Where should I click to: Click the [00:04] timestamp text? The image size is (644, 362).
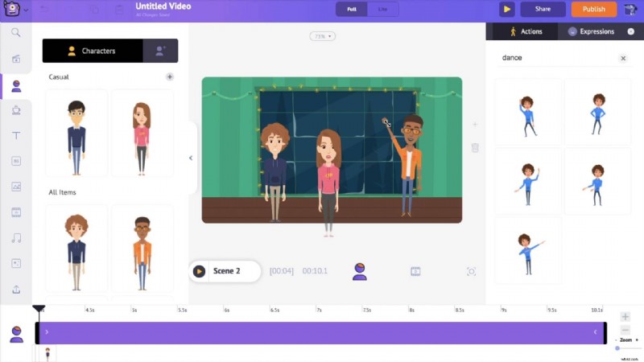tap(281, 271)
